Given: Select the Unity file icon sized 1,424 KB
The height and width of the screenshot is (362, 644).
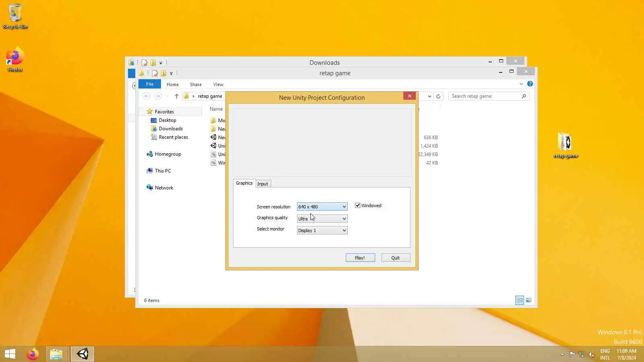Looking at the screenshot, I should pyautogui.click(x=213, y=146).
